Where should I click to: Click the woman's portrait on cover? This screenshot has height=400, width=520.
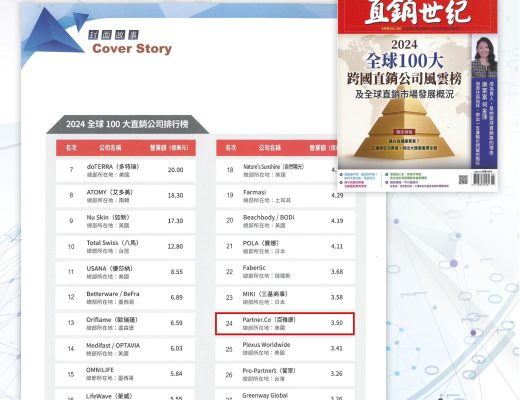(x=484, y=57)
